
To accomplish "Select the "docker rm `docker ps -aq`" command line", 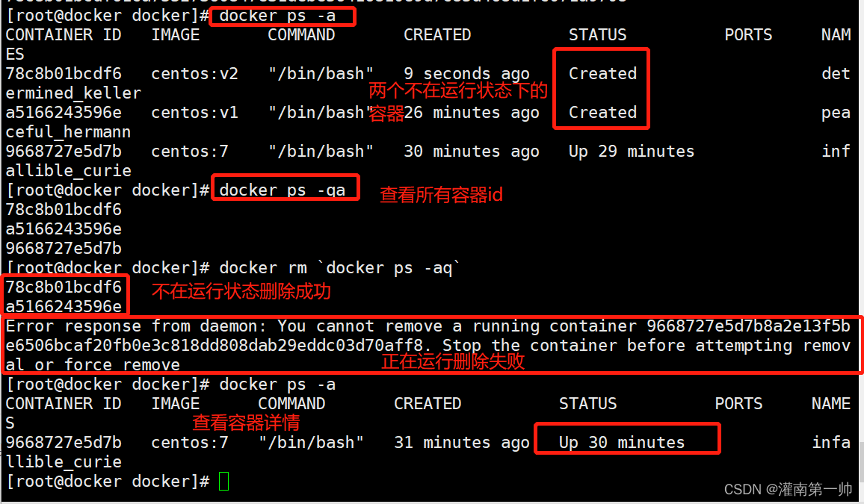I will (340, 267).
